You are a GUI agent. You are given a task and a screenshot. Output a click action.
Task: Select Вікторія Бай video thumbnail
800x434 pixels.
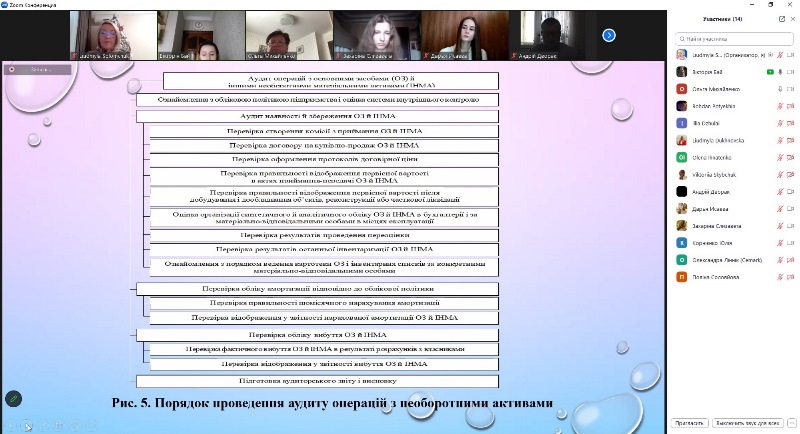click(201, 35)
